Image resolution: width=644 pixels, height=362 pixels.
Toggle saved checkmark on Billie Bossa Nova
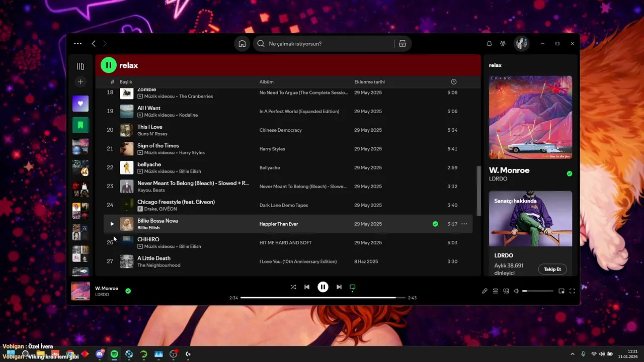tap(435, 224)
